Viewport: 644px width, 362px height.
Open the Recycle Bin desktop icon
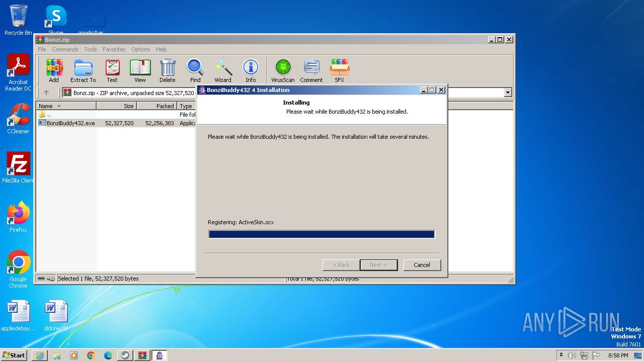(x=18, y=20)
